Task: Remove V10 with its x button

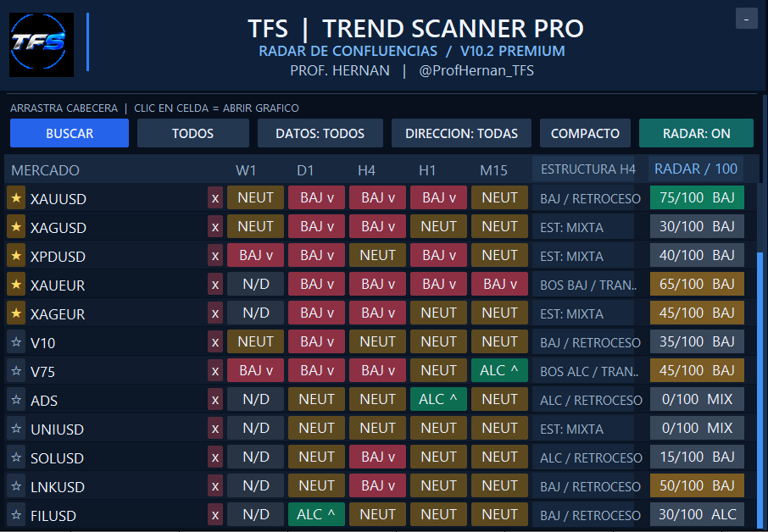Action: coord(215,342)
